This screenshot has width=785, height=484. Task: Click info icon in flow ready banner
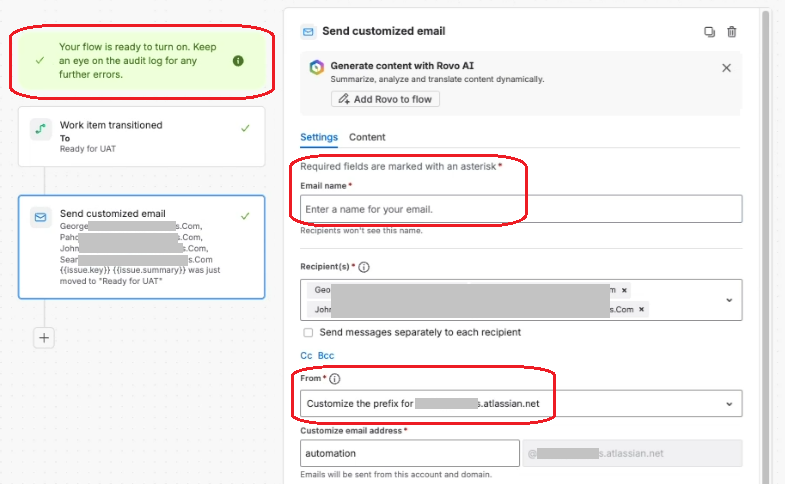[238, 61]
